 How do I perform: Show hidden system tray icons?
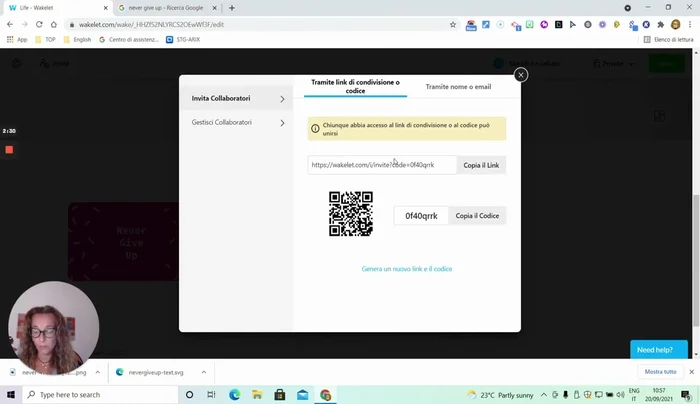click(543, 395)
